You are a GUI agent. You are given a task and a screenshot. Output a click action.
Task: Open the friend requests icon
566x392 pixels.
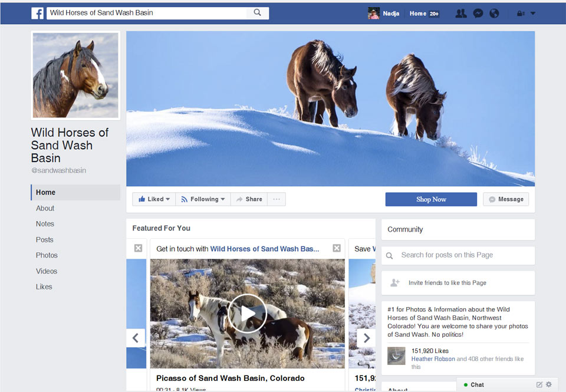pos(460,14)
